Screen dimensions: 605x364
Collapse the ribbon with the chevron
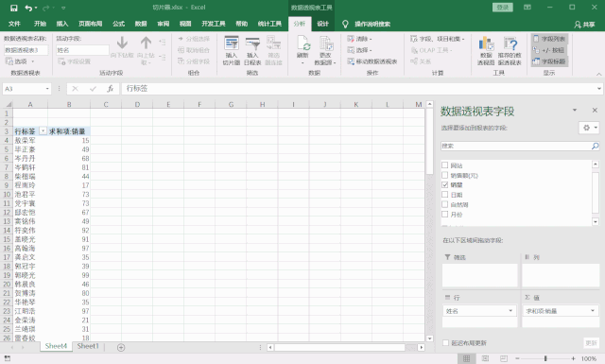[x=598, y=74]
